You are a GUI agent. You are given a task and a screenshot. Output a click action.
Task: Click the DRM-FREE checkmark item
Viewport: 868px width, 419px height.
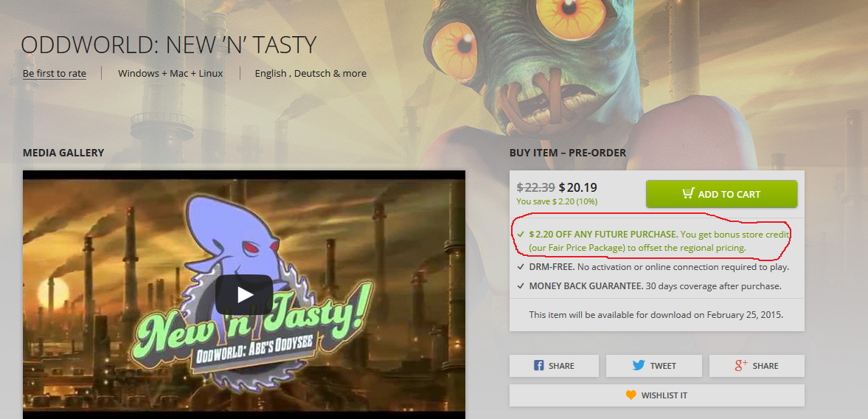[x=653, y=267]
